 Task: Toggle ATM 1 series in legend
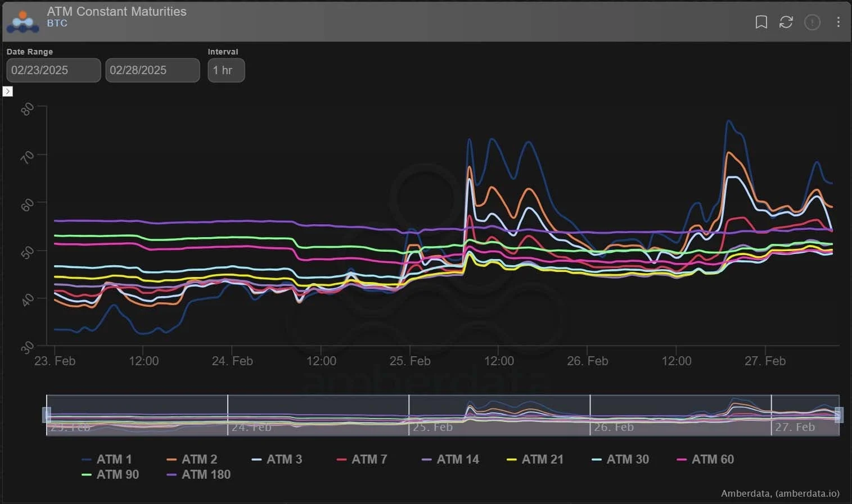point(107,459)
